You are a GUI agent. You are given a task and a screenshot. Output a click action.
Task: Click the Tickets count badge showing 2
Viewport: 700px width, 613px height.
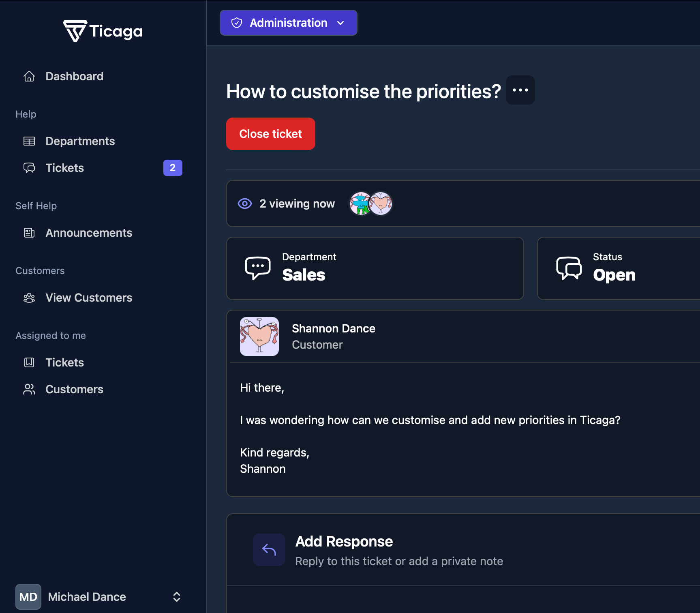(x=173, y=168)
